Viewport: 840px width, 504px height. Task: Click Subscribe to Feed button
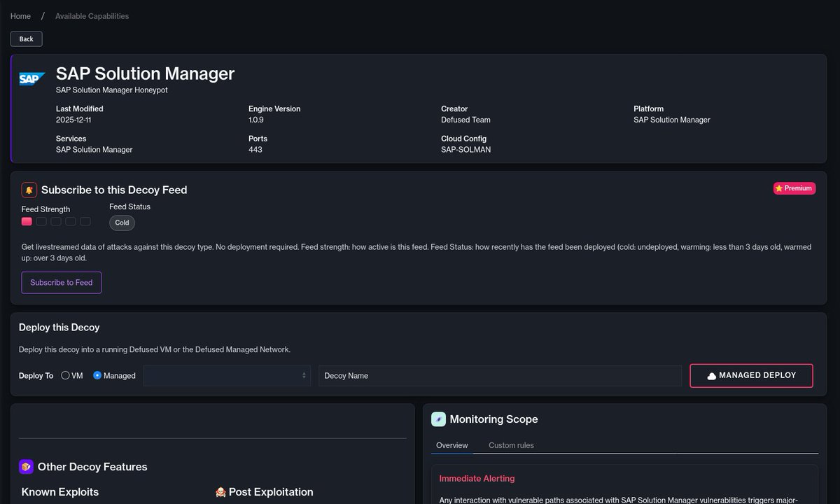point(62,283)
